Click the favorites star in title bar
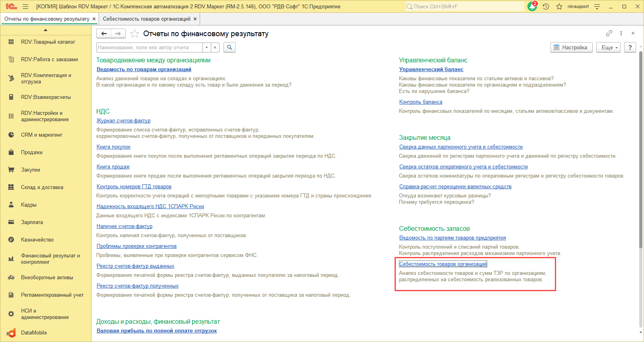644x342 pixels. [x=559, y=7]
